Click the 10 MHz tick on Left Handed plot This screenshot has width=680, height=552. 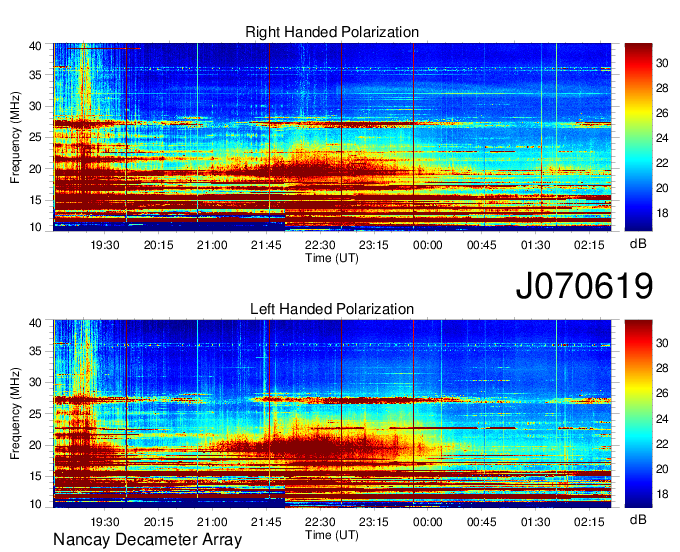[x=36, y=504]
